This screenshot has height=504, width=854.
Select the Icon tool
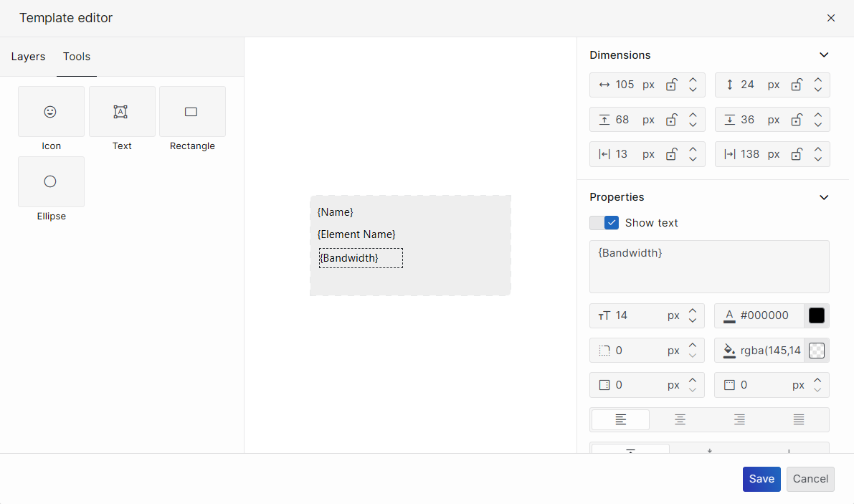tap(51, 112)
